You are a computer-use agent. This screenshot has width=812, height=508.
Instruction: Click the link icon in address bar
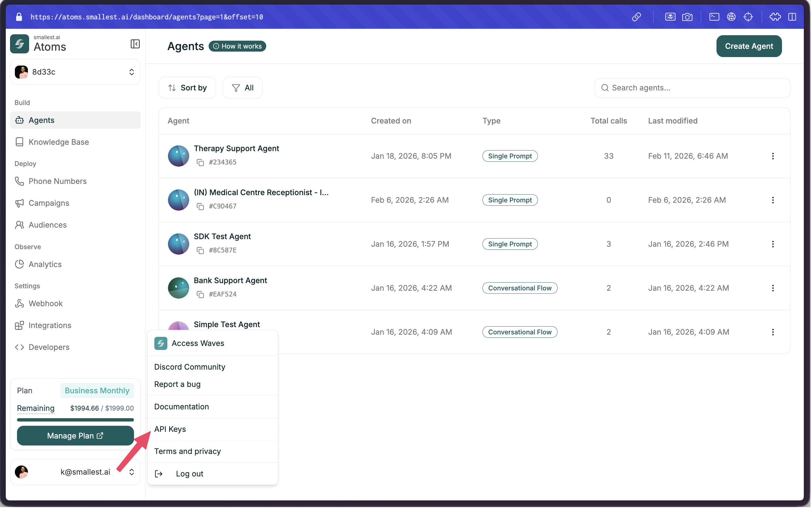[636, 17]
